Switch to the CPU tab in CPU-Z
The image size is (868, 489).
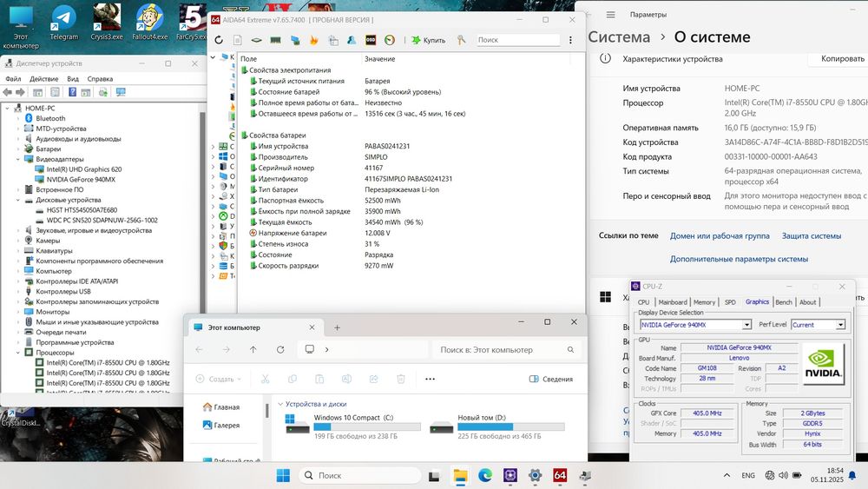tap(643, 301)
